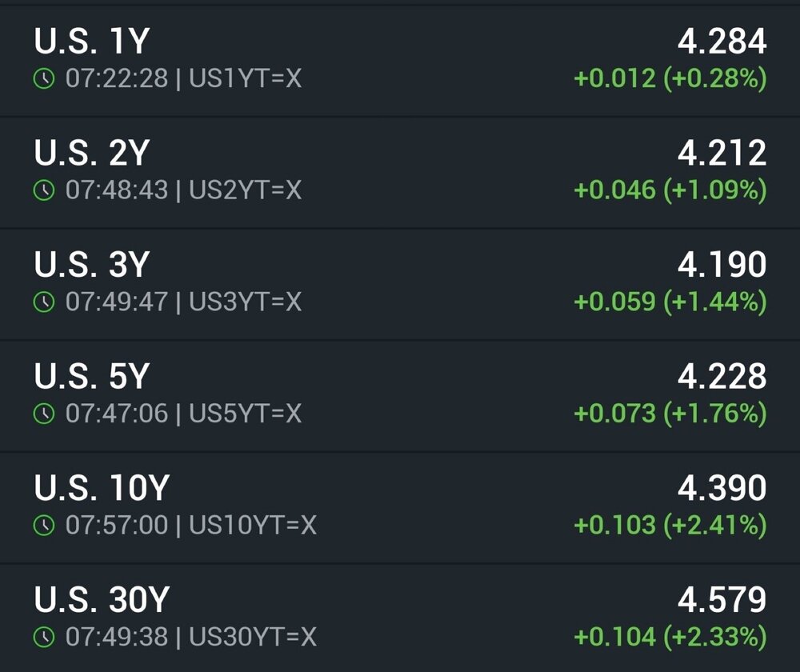Viewport: 800px width, 672px height.
Task: Select the U.S. 3Y bond name
Action: pos(91,265)
